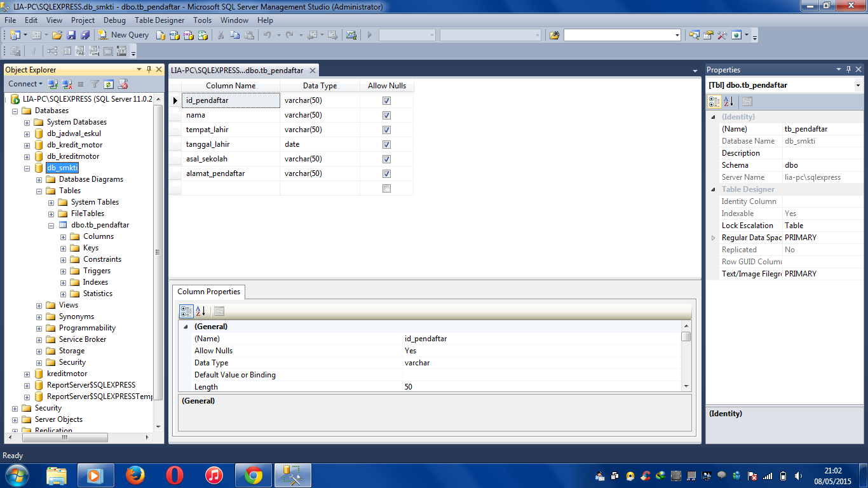Click the Relationships icon in Table Designer toolbar
Image resolution: width=868 pixels, height=488 pixels.
coord(52,51)
